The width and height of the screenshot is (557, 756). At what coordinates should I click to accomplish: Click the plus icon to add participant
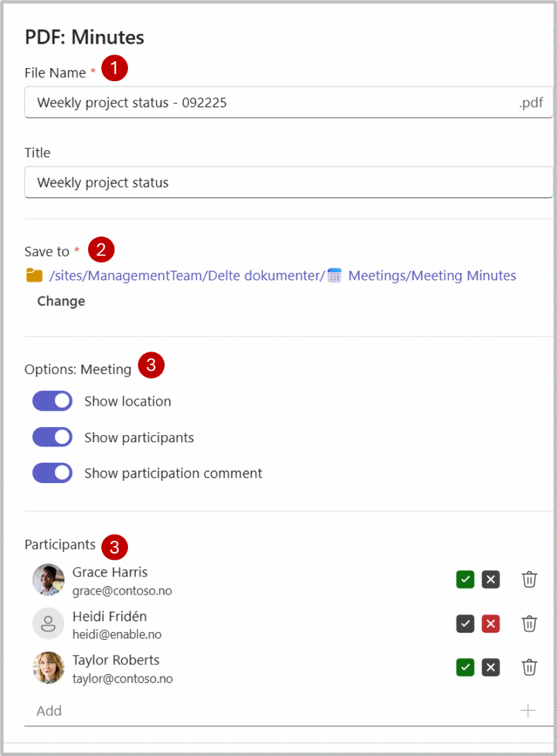(x=527, y=711)
